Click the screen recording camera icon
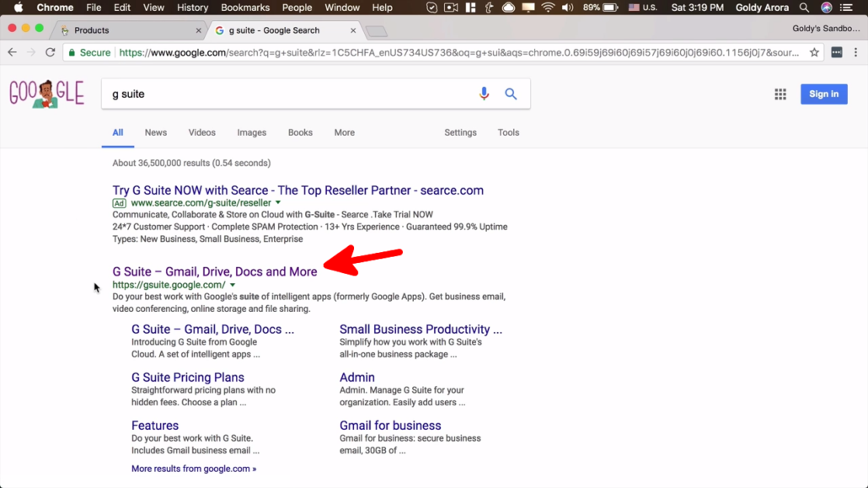 (x=451, y=8)
